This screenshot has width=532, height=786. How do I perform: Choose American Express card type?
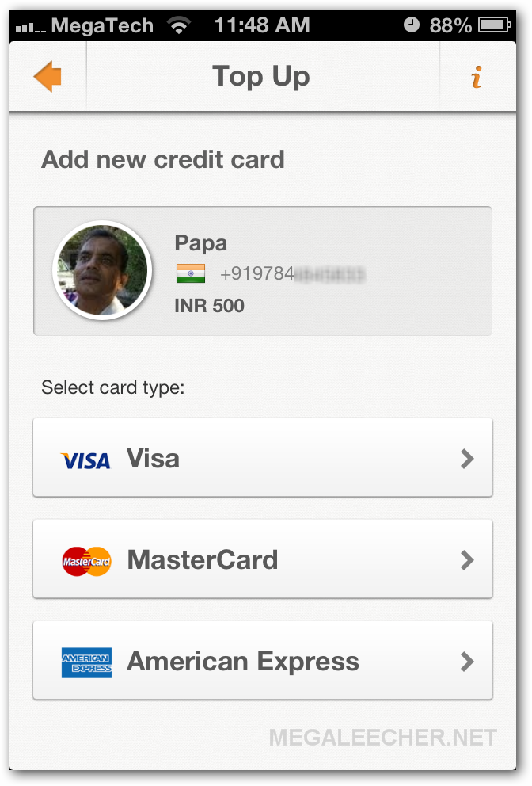pyautogui.click(x=263, y=660)
